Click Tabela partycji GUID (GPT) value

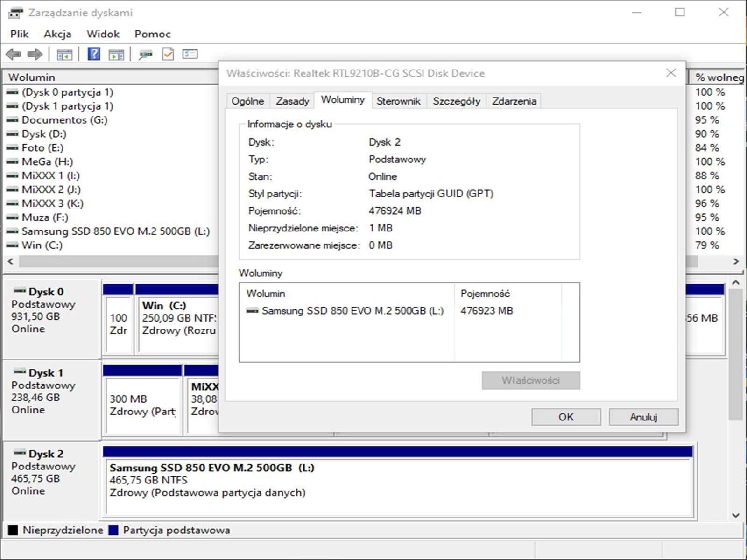(x=431, y=194)
